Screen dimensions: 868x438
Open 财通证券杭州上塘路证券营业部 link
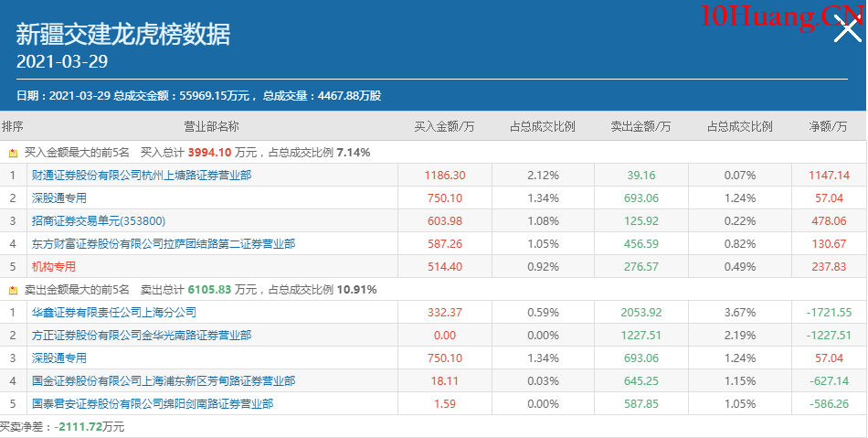[142, 176]
